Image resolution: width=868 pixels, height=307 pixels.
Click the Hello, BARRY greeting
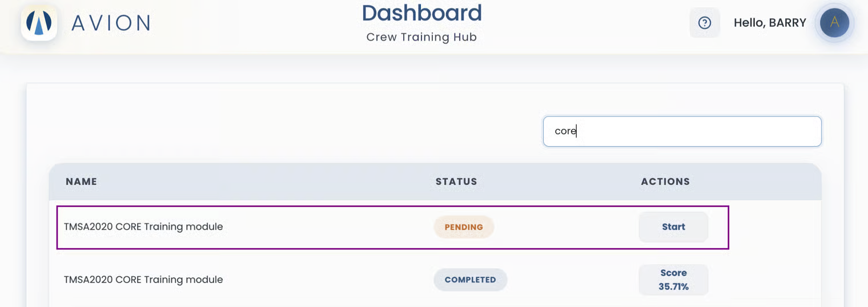click(x=770, y=23)
